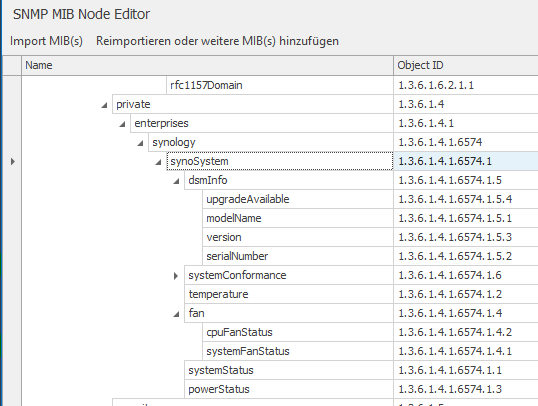Select the rfc1157Domain row
The width and height of the screenshot is (538, 406).
point(280,85)
